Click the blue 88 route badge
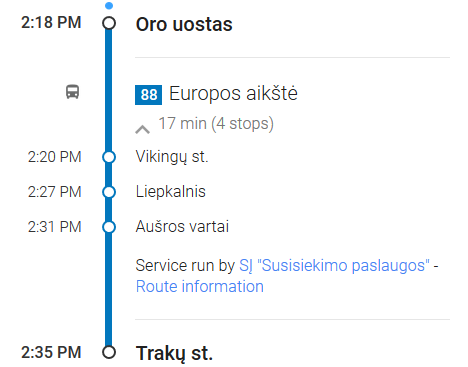This screenshot has width=468, height=367. click(x=148, y=95)
